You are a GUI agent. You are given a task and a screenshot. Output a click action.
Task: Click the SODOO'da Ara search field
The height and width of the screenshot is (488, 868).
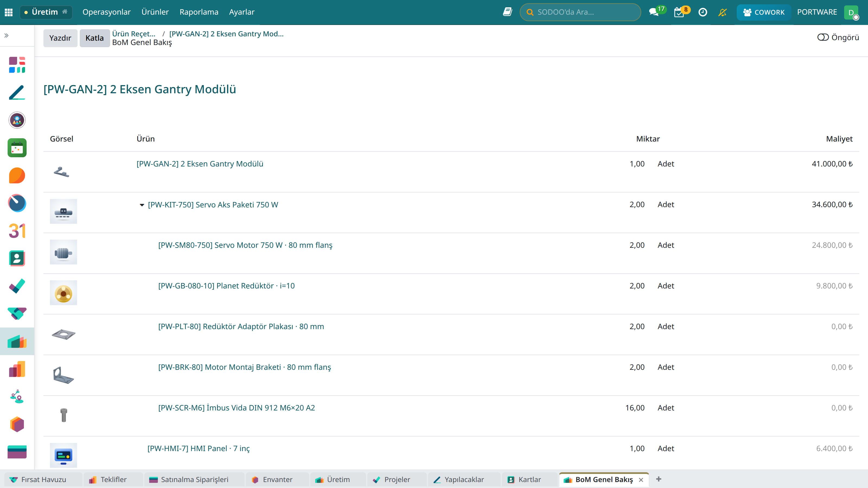tap(580, 12)
